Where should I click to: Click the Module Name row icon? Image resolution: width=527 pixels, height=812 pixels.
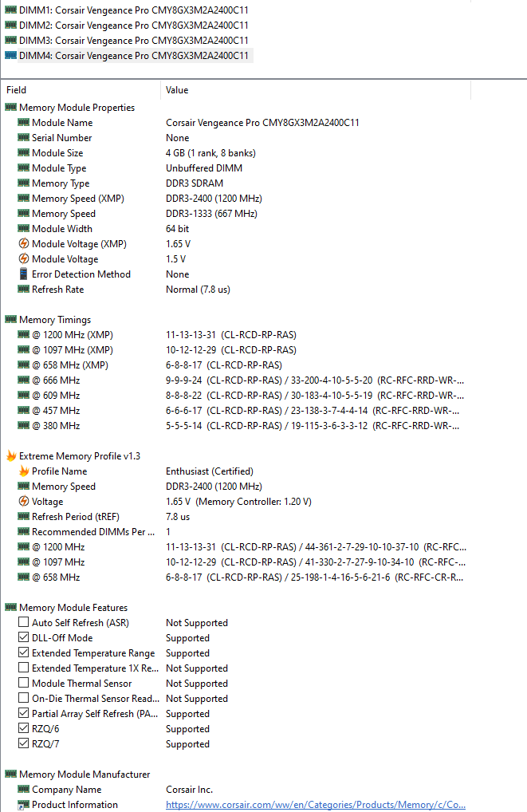pos(23,122)
